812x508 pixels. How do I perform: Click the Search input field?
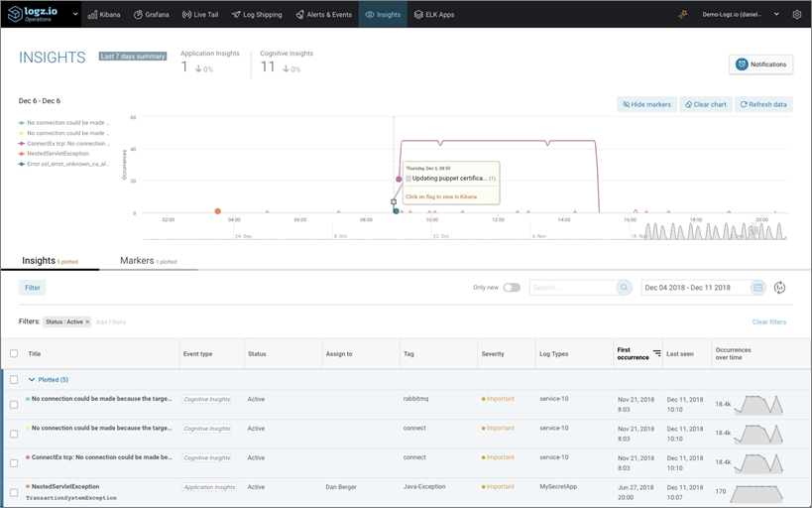572,288
